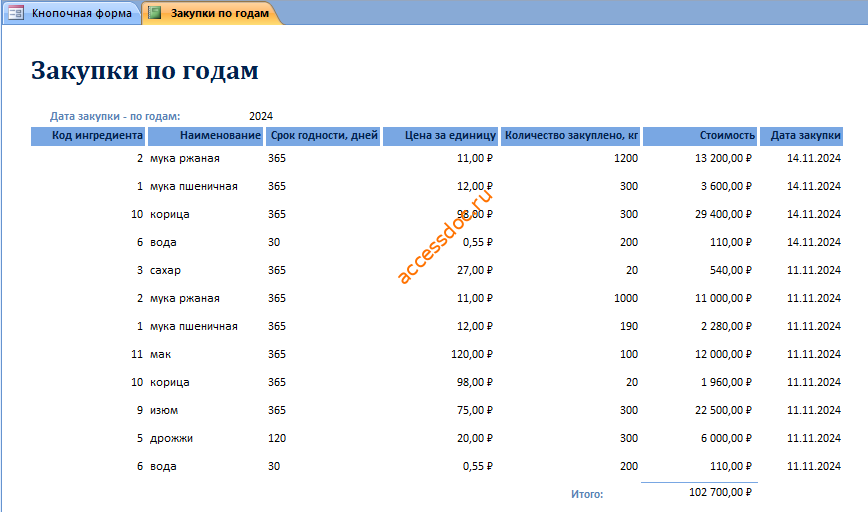Screen dimensions: 868x512
Task: Select the price 27,00 ₽
Action: (475, 271)
